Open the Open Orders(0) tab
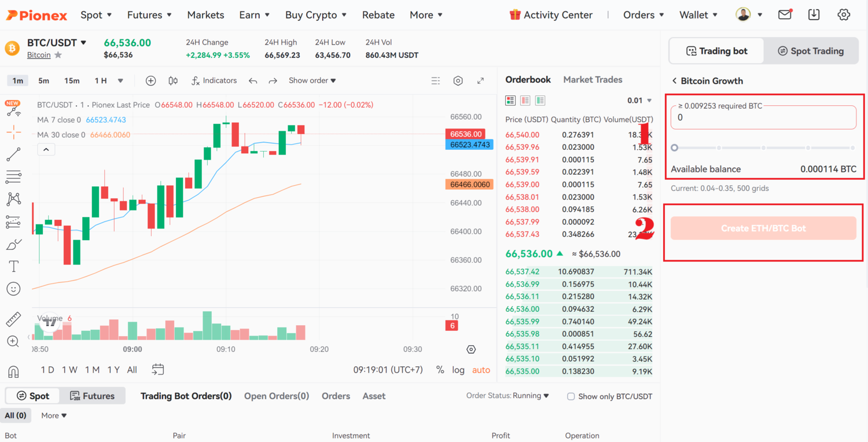The image size is (868, 442). 277,396
